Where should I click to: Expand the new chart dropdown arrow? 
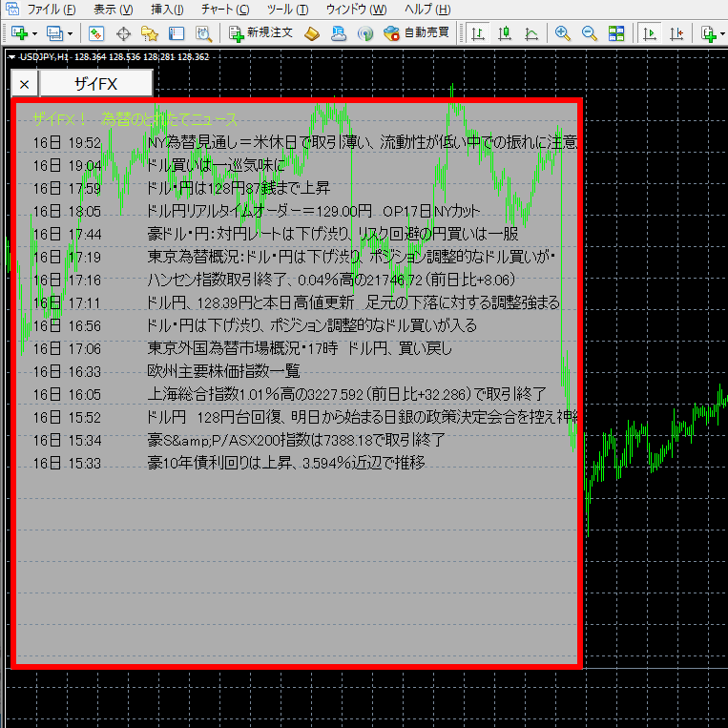[34, 34]
